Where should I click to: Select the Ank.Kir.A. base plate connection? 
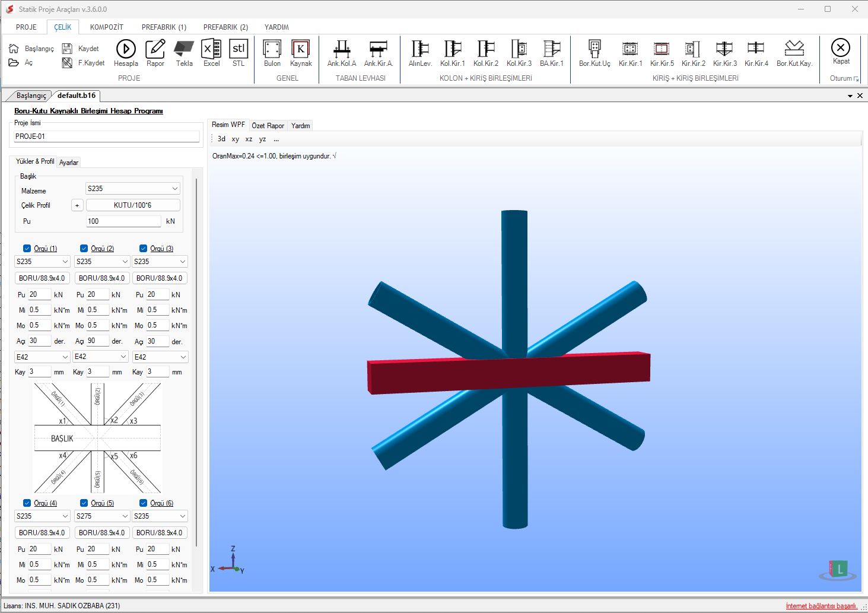click(x=379, y=53)
